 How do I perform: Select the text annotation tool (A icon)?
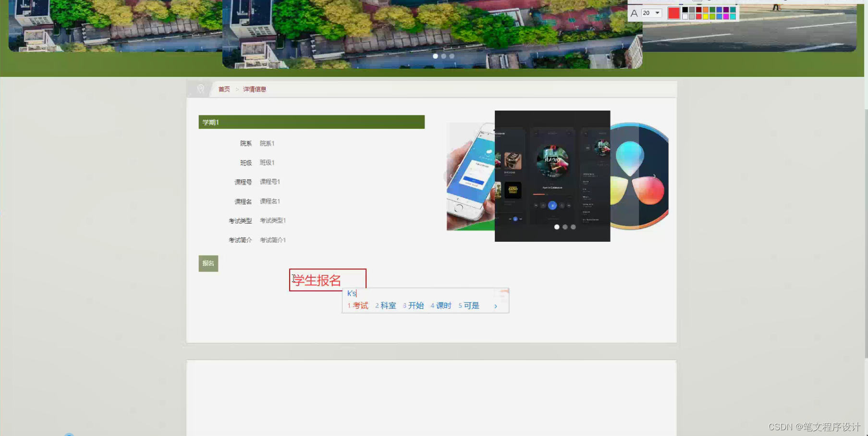click(x=634, y=13)
